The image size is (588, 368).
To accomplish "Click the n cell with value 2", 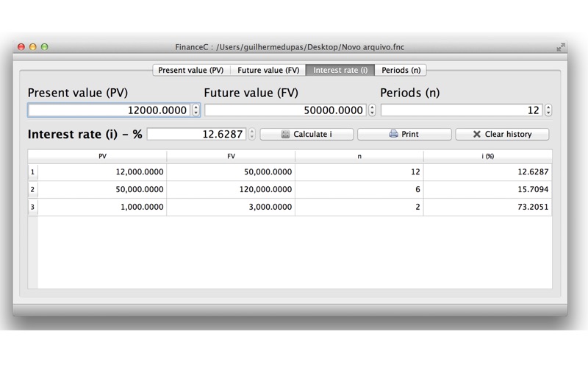I will tap(359, 207).
